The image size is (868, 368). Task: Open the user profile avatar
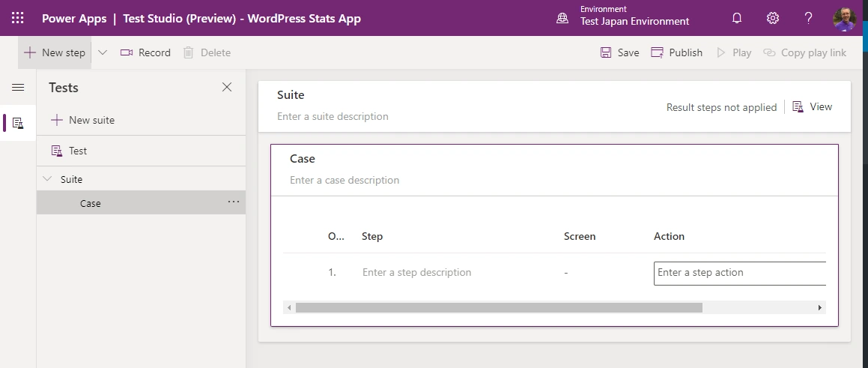click(845, 19)
